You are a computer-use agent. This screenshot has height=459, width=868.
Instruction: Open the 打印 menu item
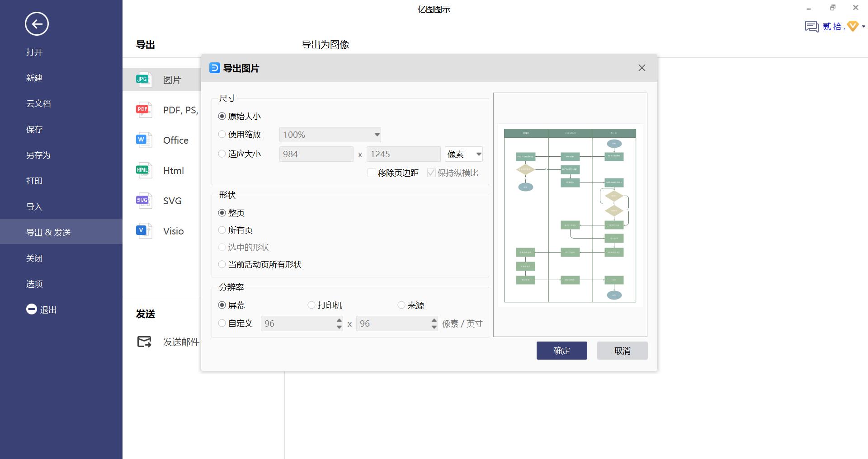(35, 181)
